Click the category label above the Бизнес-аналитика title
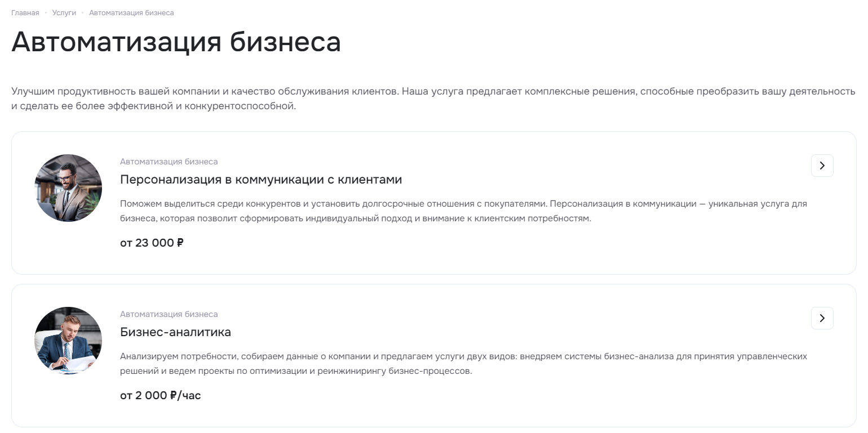The height and width of the screenshot is (433, 868). [x=169, y=314]
